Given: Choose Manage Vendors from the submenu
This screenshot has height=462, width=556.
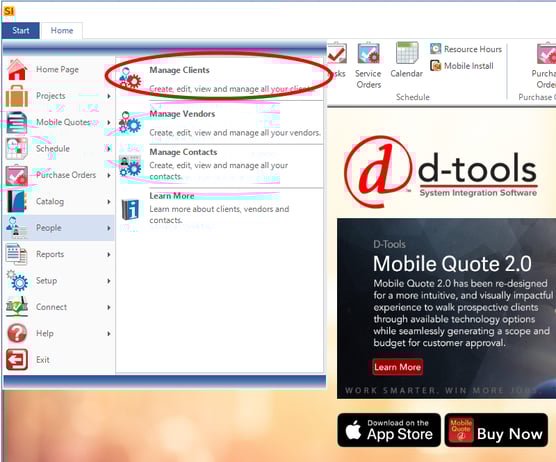Looking at the screenshot, I should pyautogui.click(x=220, y=123).
